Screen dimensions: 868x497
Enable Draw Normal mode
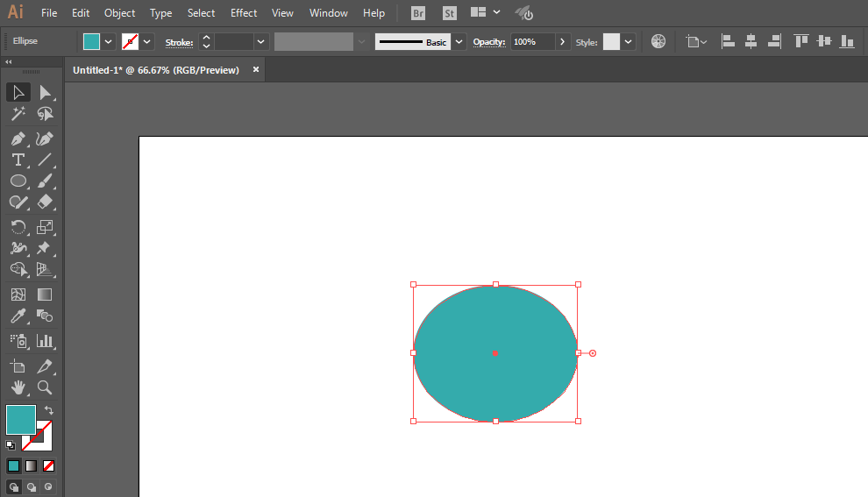pyautogui.click(x=14, y=487)
